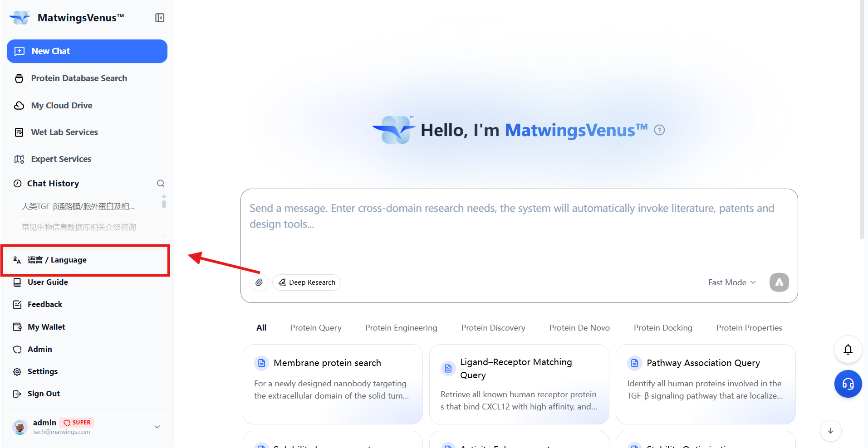868x448 pixels.
Task: Click the admin user avatar
Action: pos(20,427)
